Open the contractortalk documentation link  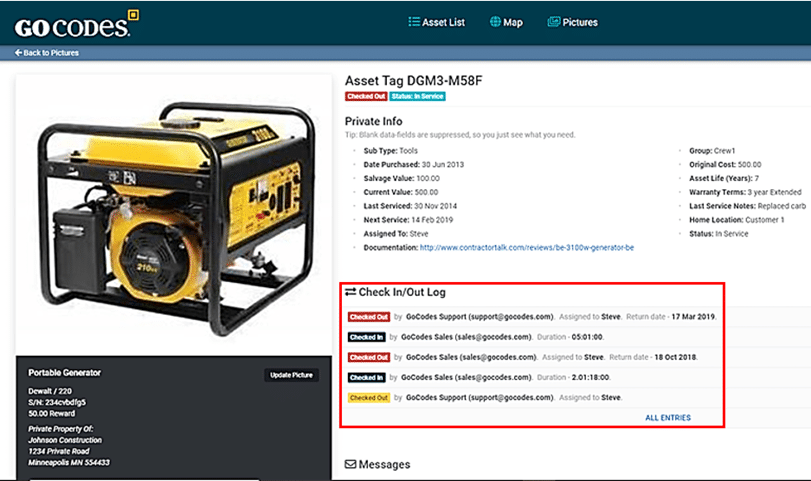tap(526, 247)
